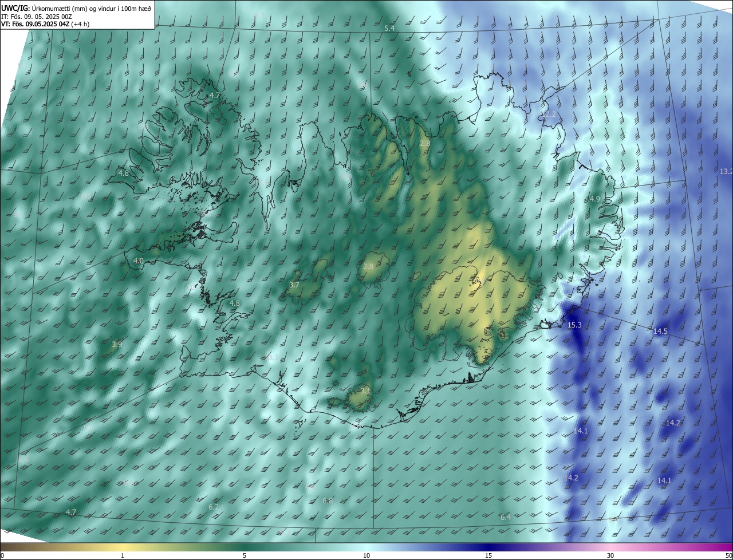Click the 6.2 value label on the map
Image resolution: width=733 pixels, height=560 pixels.
tap(214, 507)
